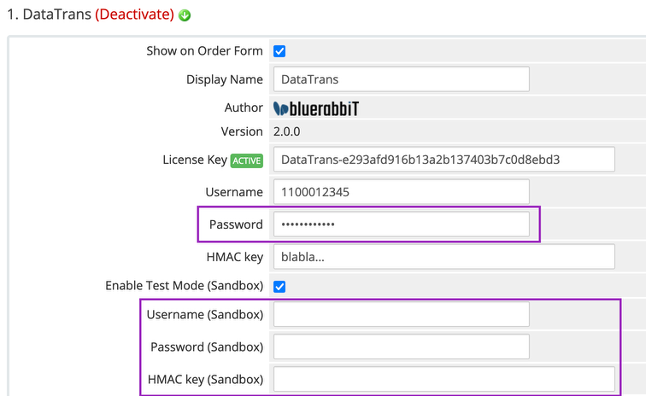The width and height of the screenshot is (646, 396).
Task: Click the 'Username (Sandbox)' label
Action: [205, 314]
